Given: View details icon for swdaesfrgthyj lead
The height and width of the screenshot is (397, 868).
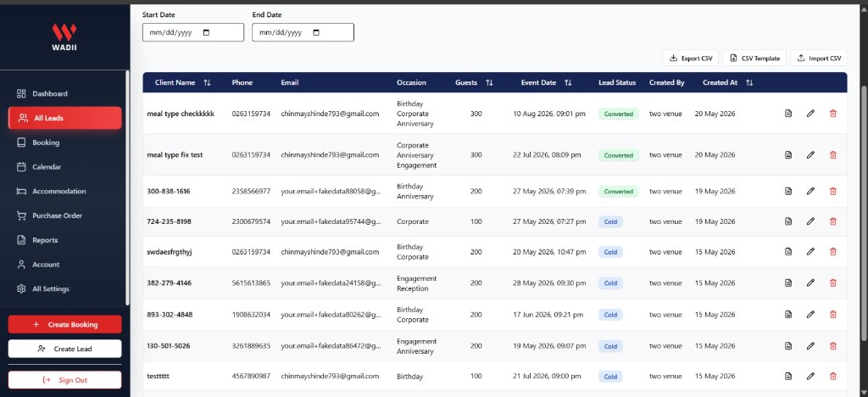Looking at the screenshot, I should point(788,251).
